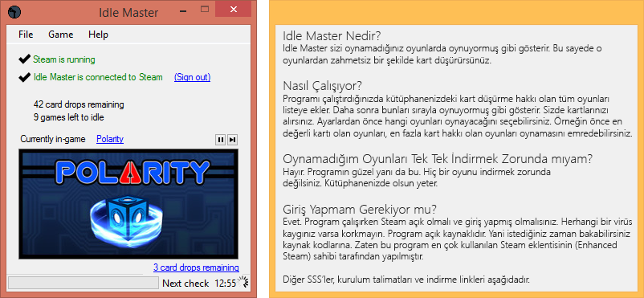The height and width of the screenshot is (298, 644).
Task: Open the File menu
Action: click(26, 35)
